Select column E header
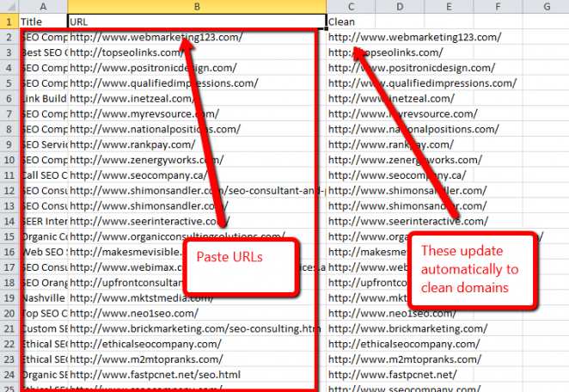 click(x=449, y=7)
